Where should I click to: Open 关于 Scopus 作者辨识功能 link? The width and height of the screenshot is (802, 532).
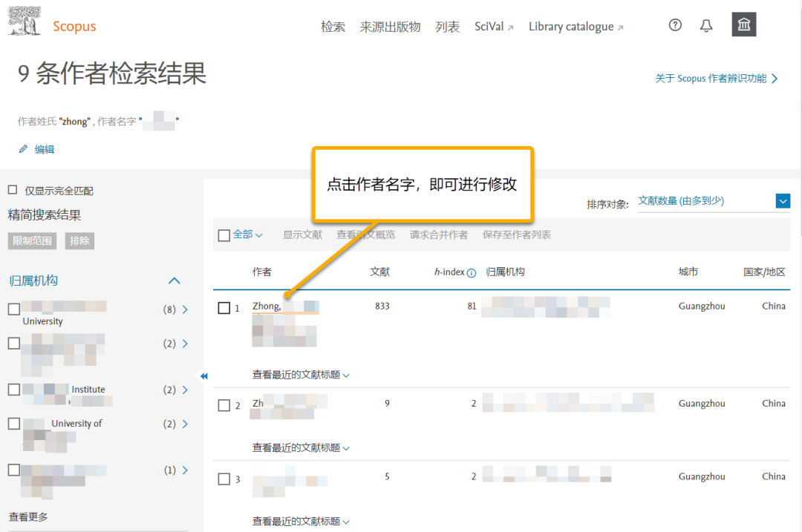coord(711,78)
